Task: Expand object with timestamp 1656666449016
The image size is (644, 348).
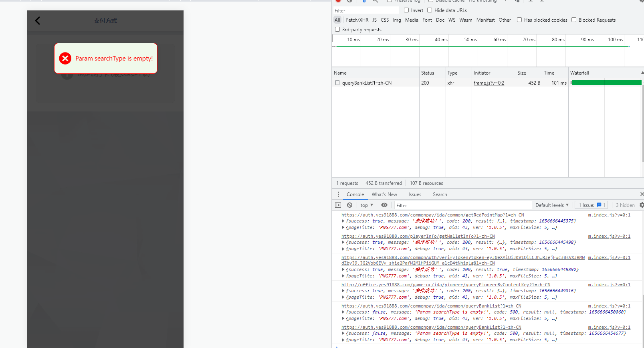Action: coord(343,291)
